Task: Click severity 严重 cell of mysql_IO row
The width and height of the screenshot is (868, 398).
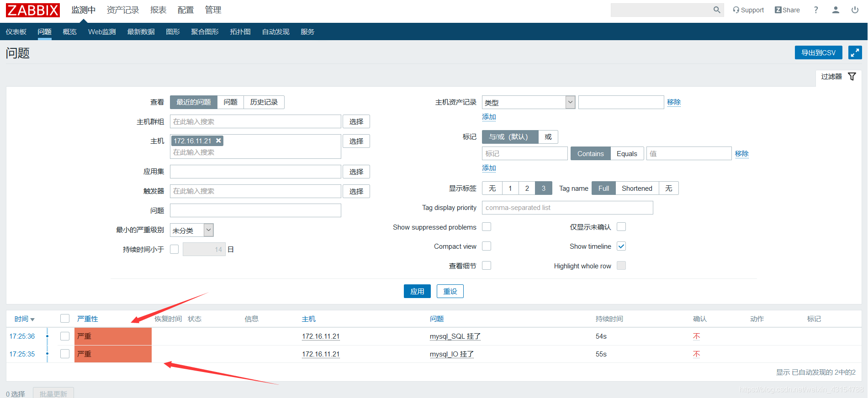Action: coord(113,354)
